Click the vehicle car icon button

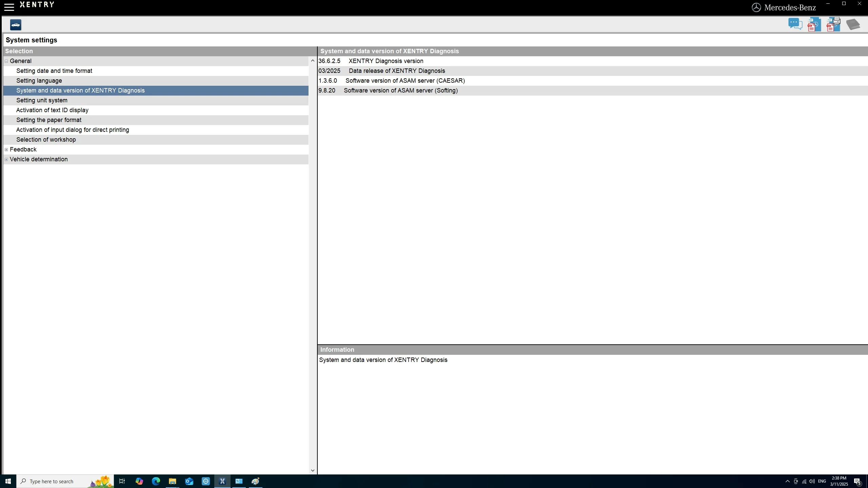(16, 25)
